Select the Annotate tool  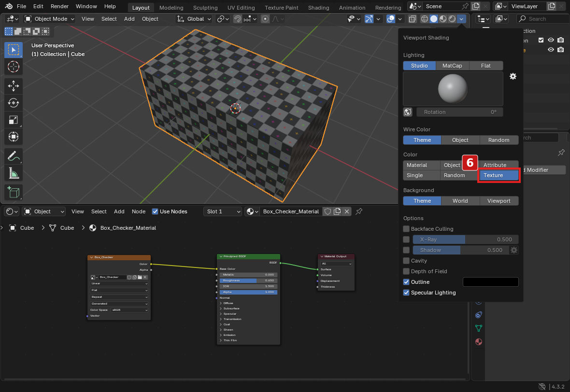pyautogui.click(x=14, y=156)
